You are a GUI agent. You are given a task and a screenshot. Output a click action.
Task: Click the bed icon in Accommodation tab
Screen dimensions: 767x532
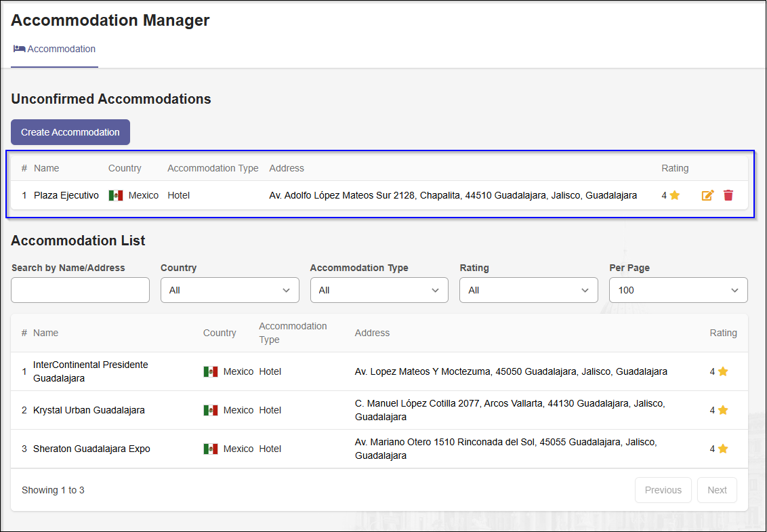point(19,49)
